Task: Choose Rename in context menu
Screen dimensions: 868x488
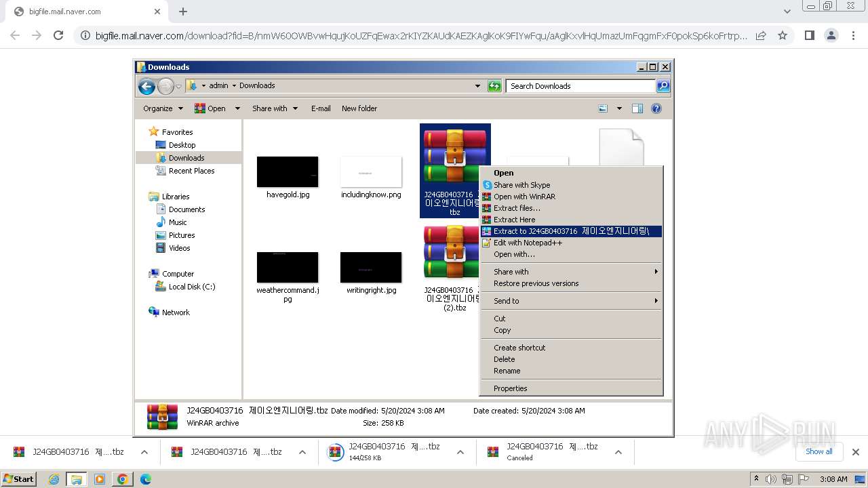Action: [571, 371]
